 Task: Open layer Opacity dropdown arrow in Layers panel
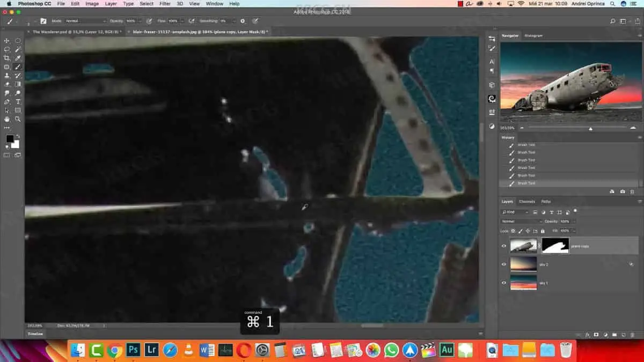574,221
